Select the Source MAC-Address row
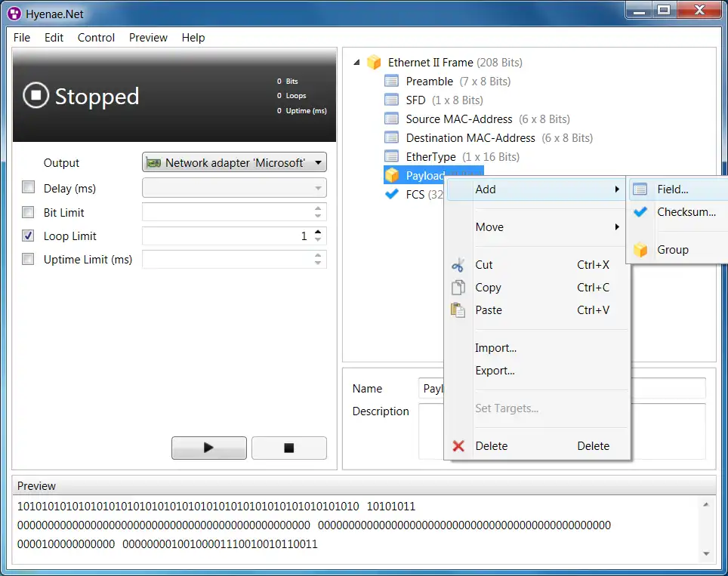 [477, 119]
